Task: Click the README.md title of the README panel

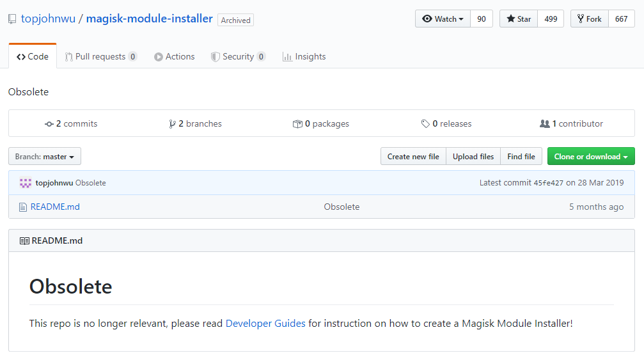Action: [57, 240]
